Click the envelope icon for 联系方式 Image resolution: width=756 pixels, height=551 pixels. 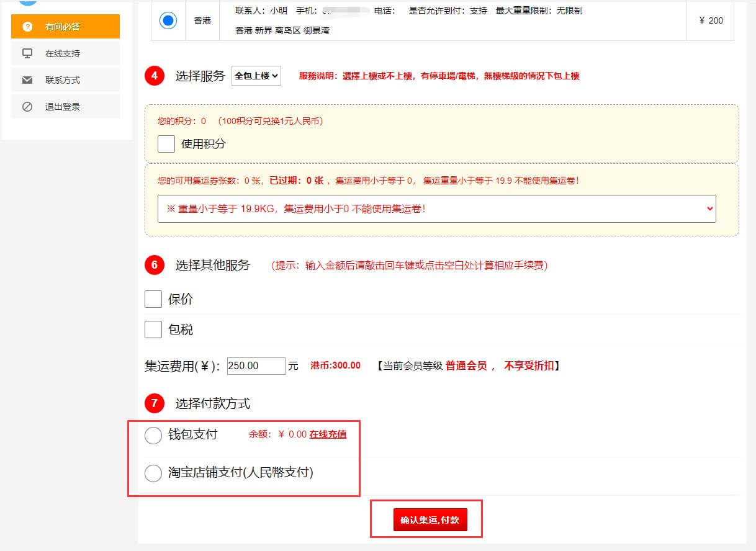click(x=27, y=80)
